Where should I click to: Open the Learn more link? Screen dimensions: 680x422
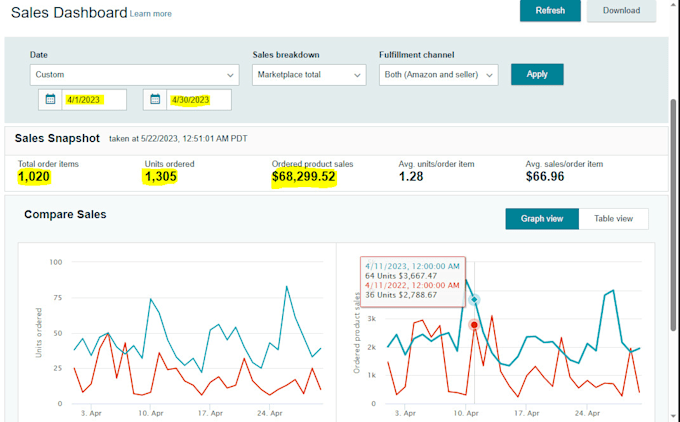click(150, 14)
